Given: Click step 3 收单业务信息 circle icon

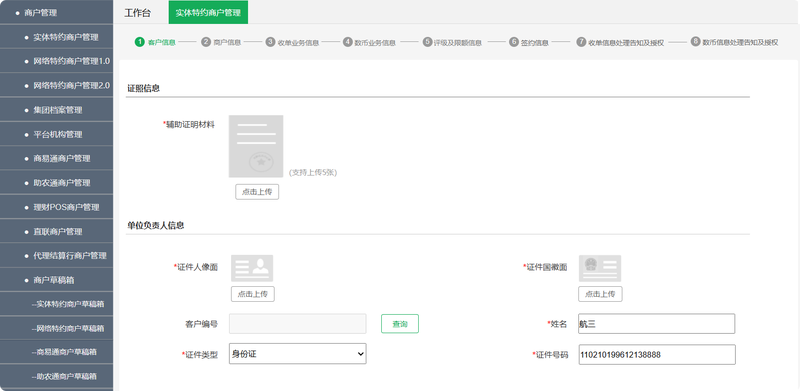Looking at the screenshot, I should point(270,42).
